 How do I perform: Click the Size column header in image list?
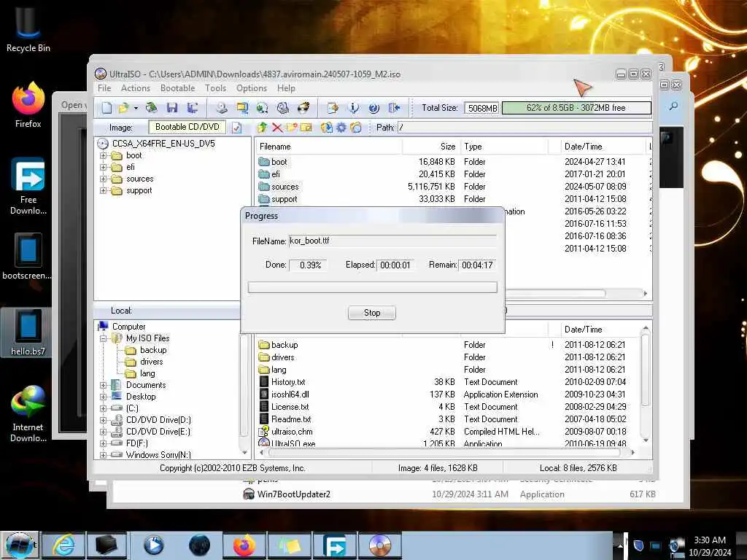point(430,147)
